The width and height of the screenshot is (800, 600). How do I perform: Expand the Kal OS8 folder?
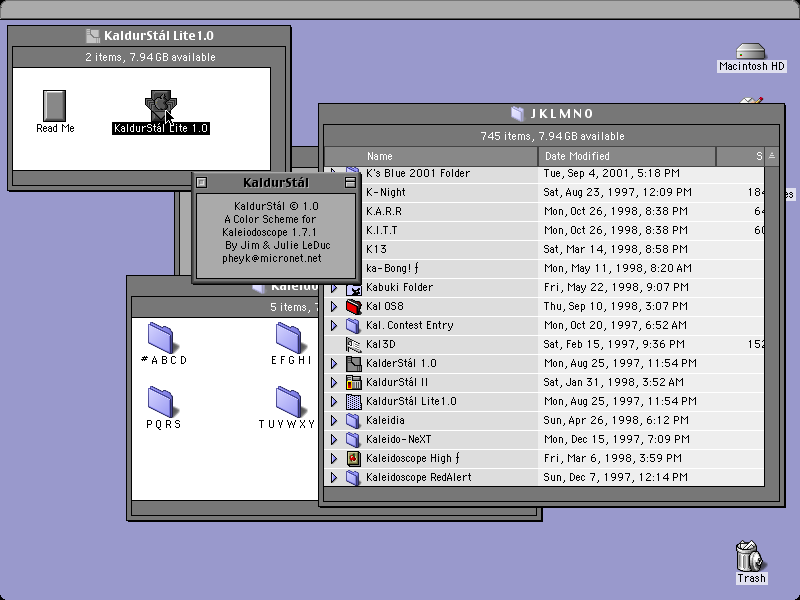334,307
